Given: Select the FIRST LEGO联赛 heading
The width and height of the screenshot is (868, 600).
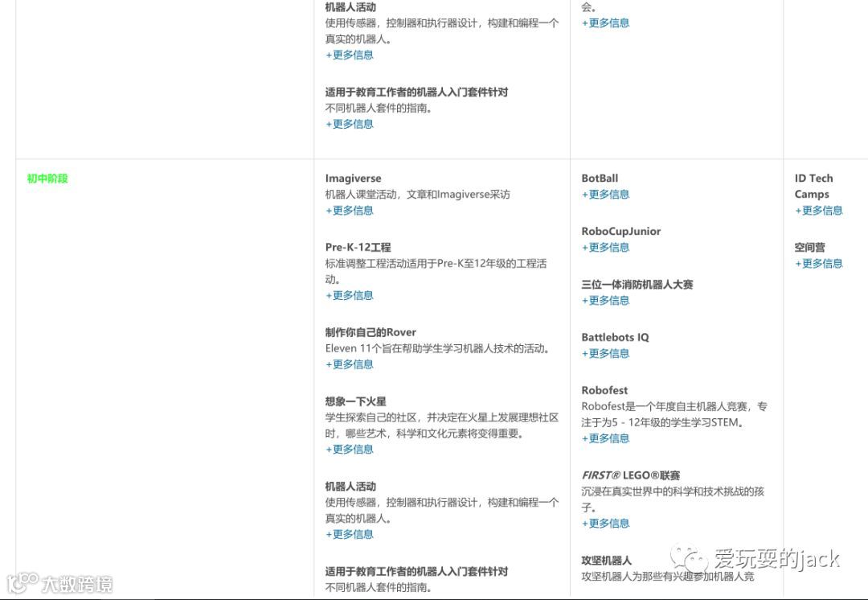Looking at the screenshot, I should [631, 475].
